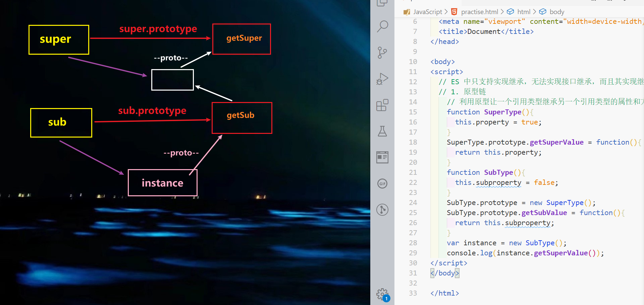Open the Explorer files icon in activity bar
The height and width of the screenshot is (305, 644).
click(382, 3)
